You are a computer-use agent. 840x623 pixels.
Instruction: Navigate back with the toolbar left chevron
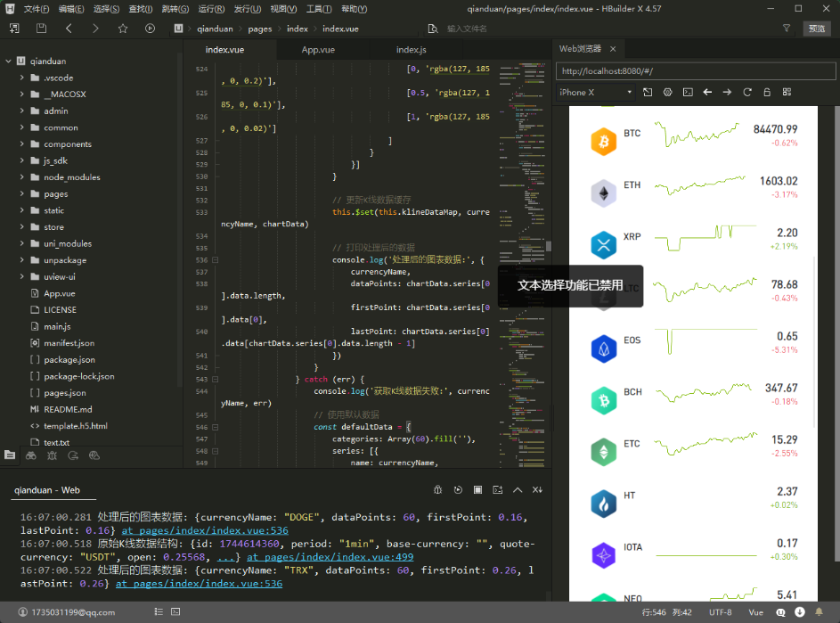[69, 29]
